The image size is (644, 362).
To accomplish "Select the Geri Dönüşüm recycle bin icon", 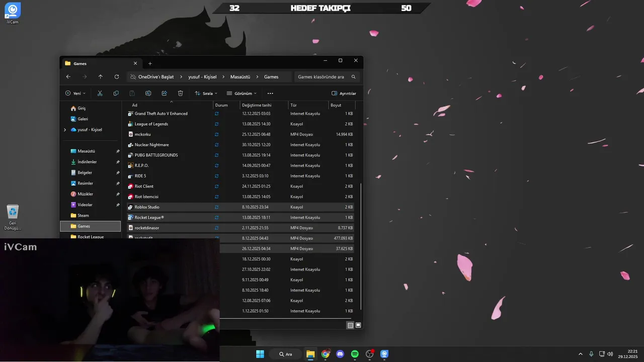I will point(13,218).
